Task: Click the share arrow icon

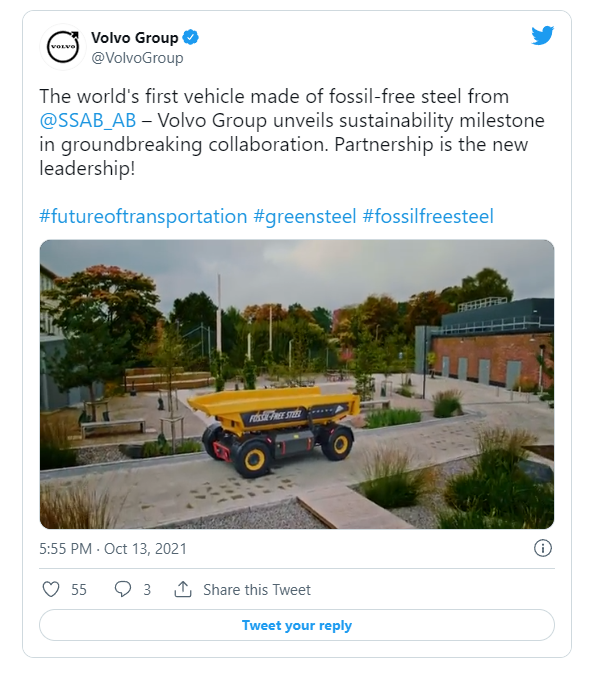Action: click(x=183, y=589)
